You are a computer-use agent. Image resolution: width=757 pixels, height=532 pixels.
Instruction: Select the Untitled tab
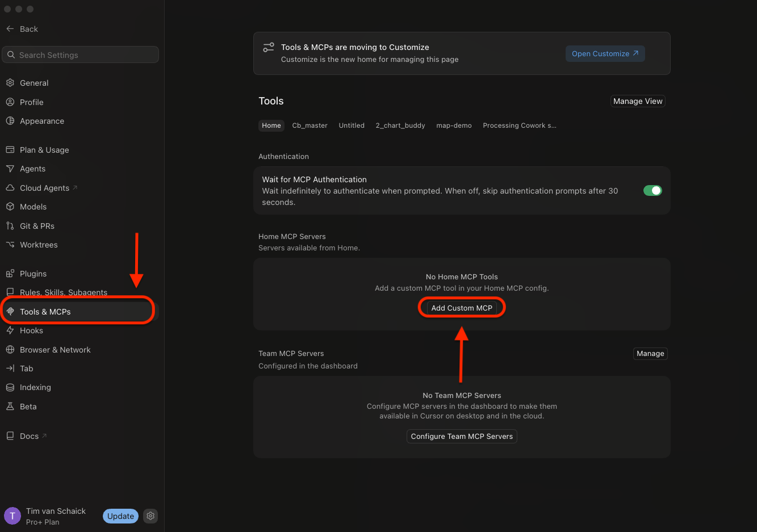(352, 125)
